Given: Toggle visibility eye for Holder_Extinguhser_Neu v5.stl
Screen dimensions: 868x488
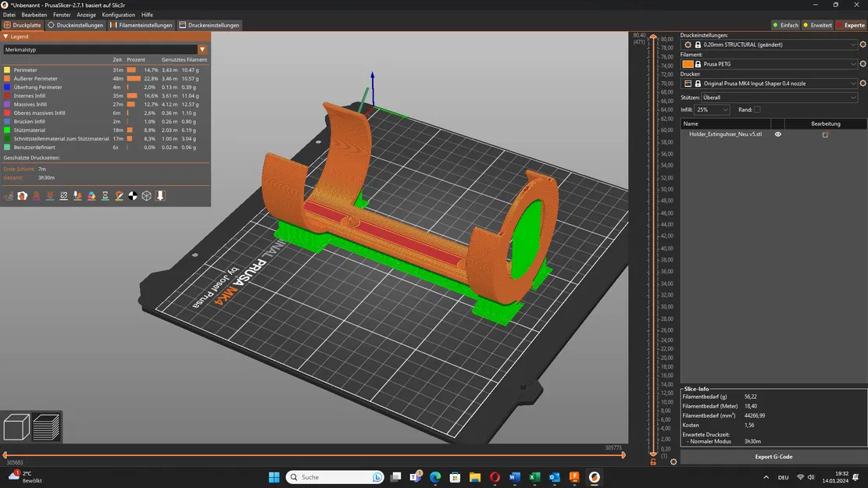Looking at the screenshot, I should 777,134.
